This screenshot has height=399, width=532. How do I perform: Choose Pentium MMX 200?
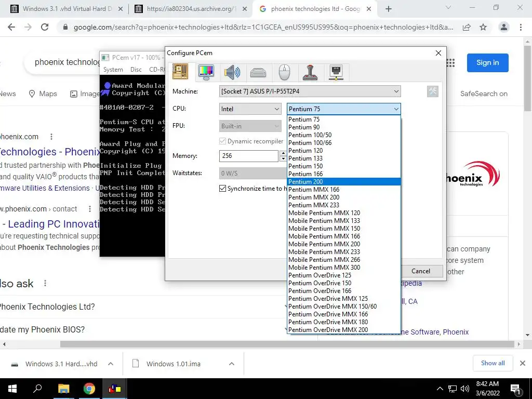(x=344, y=197)
